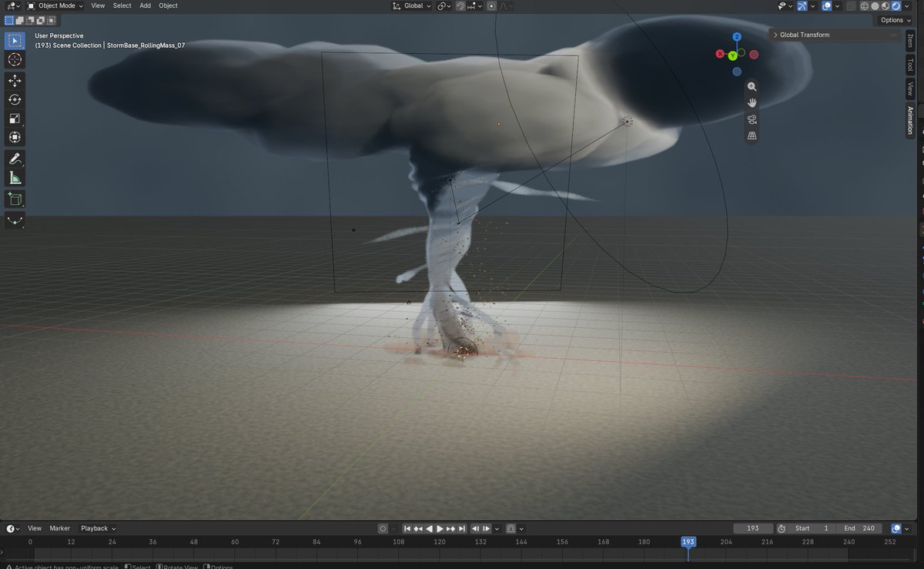Screen dimensions: 924x569
Task: Select the Add Cube tool
Action: pos(15,199)
